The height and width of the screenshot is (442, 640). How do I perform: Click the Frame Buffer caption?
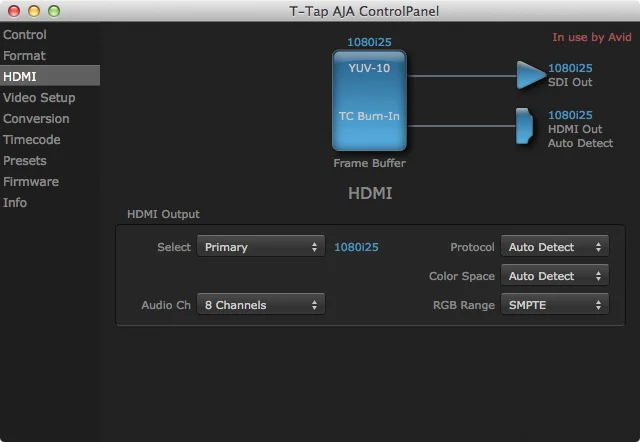click(x=369, y=163)
